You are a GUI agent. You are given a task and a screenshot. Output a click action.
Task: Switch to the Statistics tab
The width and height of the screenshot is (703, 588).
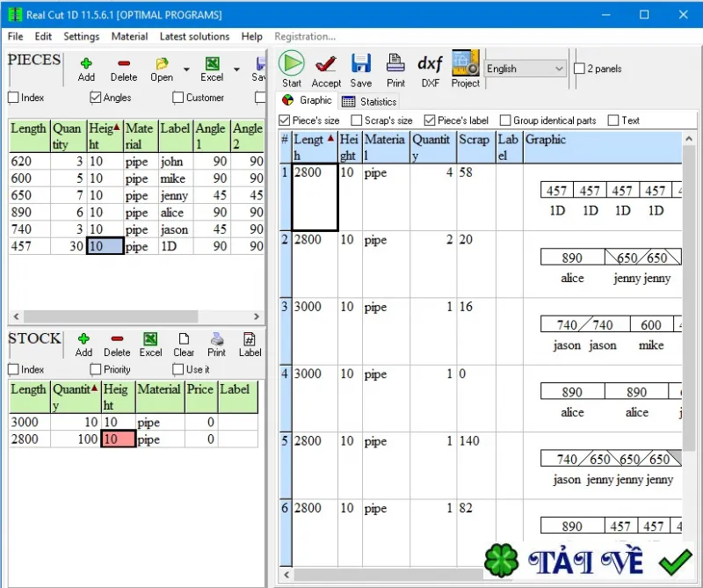tap(369, 101)
